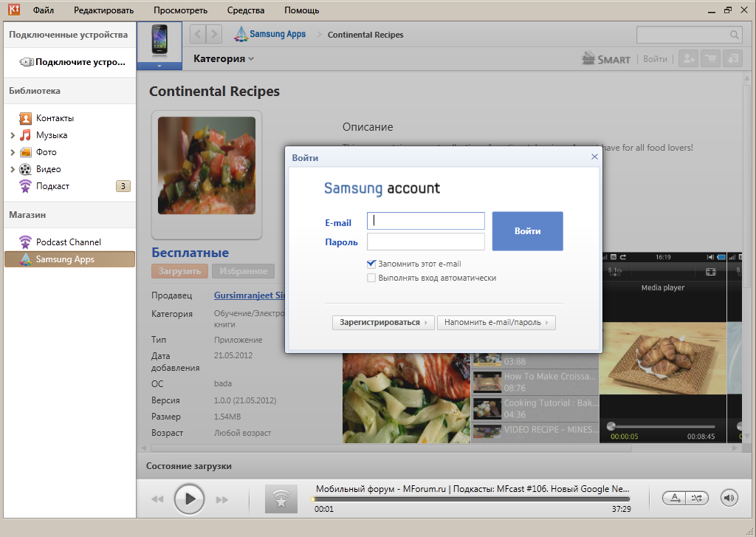Expand the Фото library tree item
756x537 pixels.
coord(13,152)
